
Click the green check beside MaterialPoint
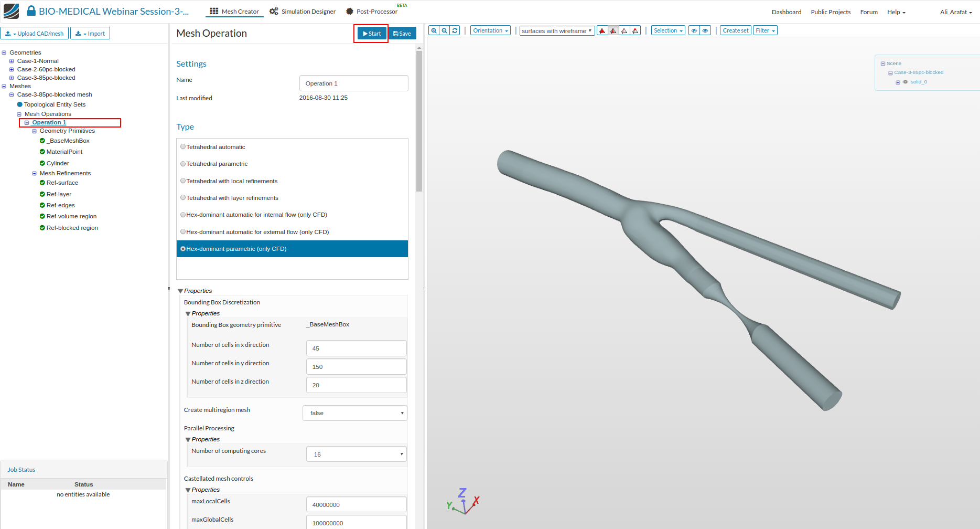[x=42, y=152]
